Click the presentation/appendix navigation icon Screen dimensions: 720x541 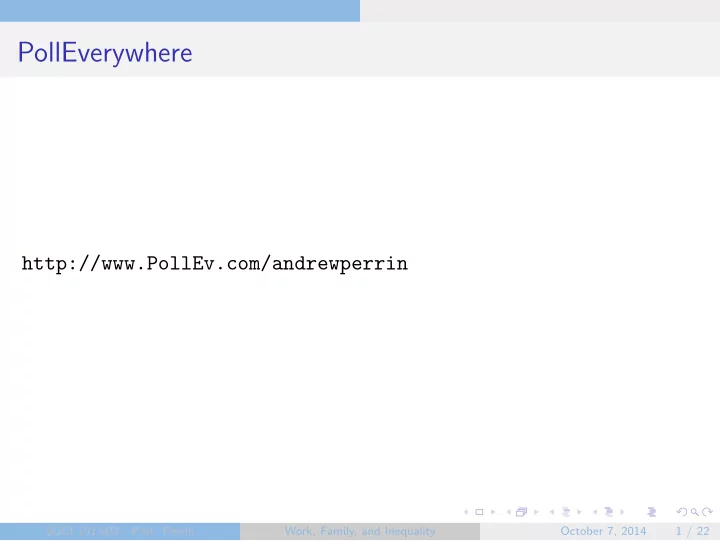652,512
